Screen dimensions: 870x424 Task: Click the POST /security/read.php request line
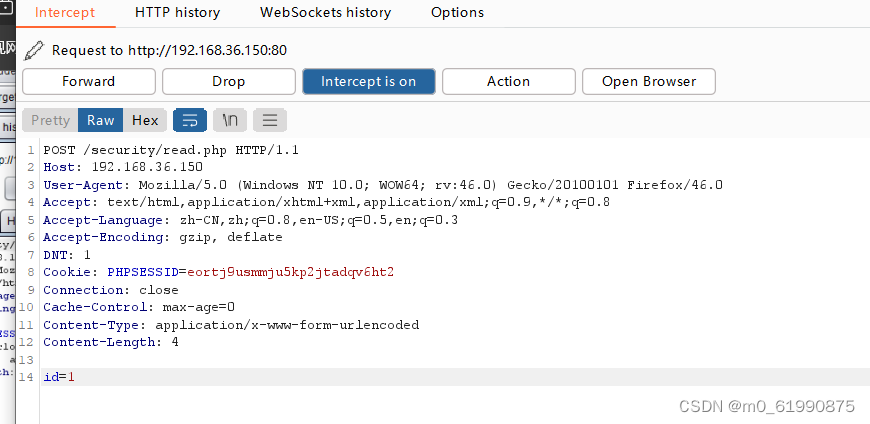click(171, 150)
